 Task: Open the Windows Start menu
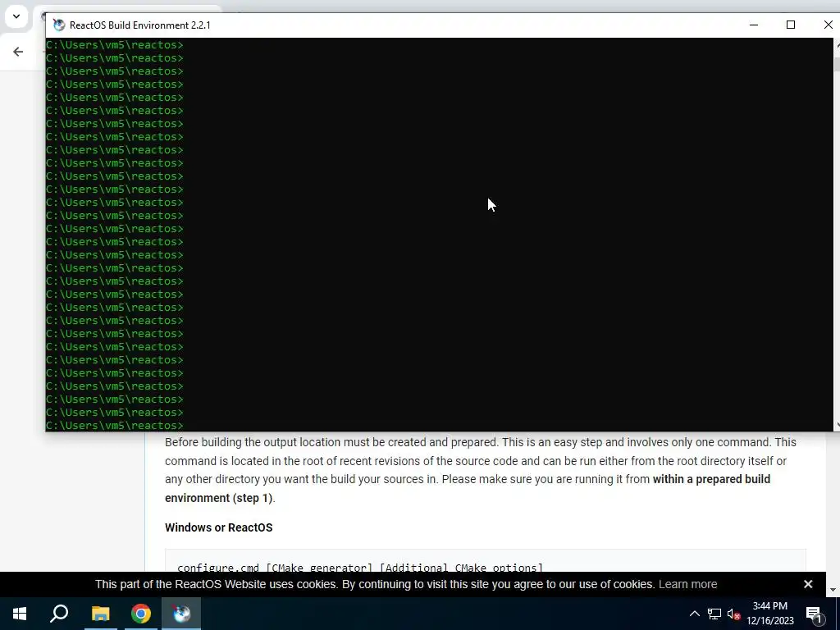20,614
